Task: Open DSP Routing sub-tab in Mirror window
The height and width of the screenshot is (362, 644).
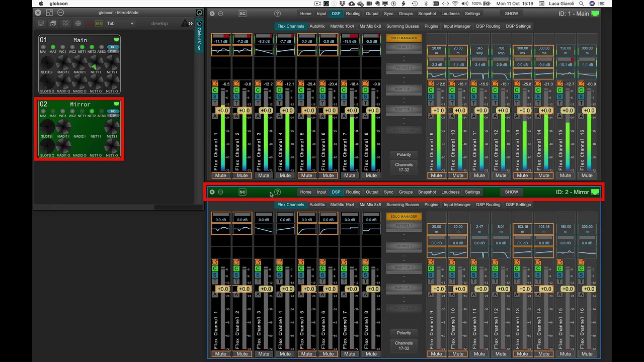Action: point(488,205)
